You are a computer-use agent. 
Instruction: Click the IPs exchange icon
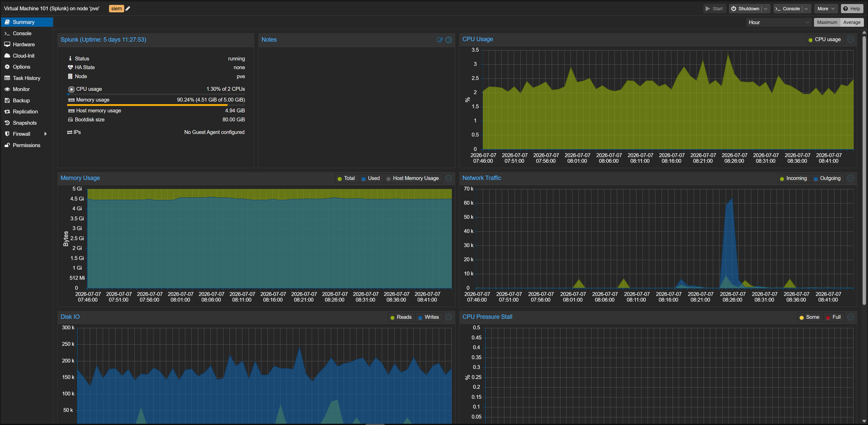click(70, 132)
